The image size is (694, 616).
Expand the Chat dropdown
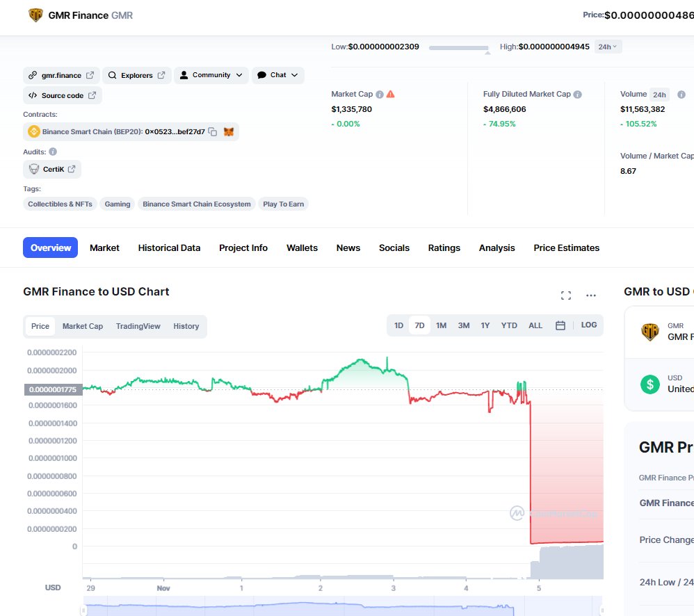pos(278,75)
